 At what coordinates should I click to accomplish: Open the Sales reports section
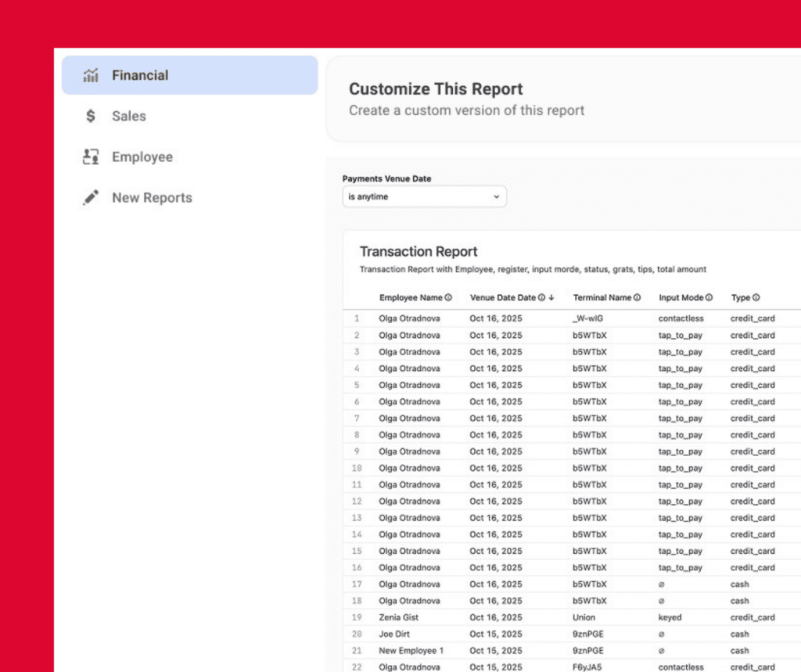pos(128,117)
